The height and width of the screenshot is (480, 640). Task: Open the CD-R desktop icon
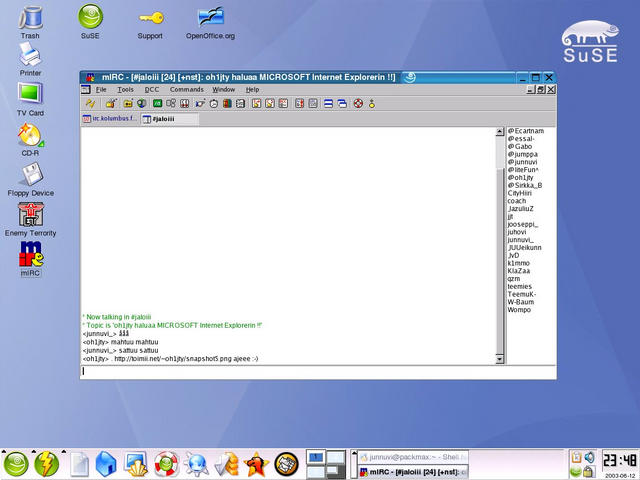tap(30, 140)
